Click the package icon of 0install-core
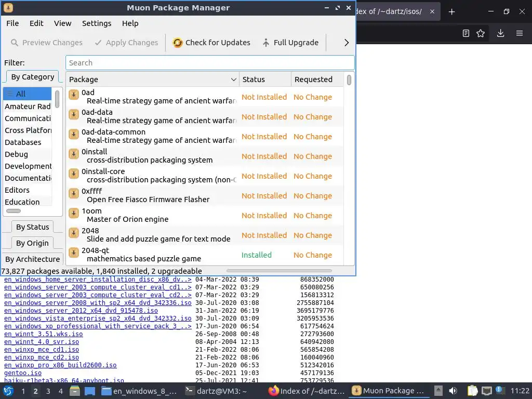This screenshot has height=399, width=532. 74,174
